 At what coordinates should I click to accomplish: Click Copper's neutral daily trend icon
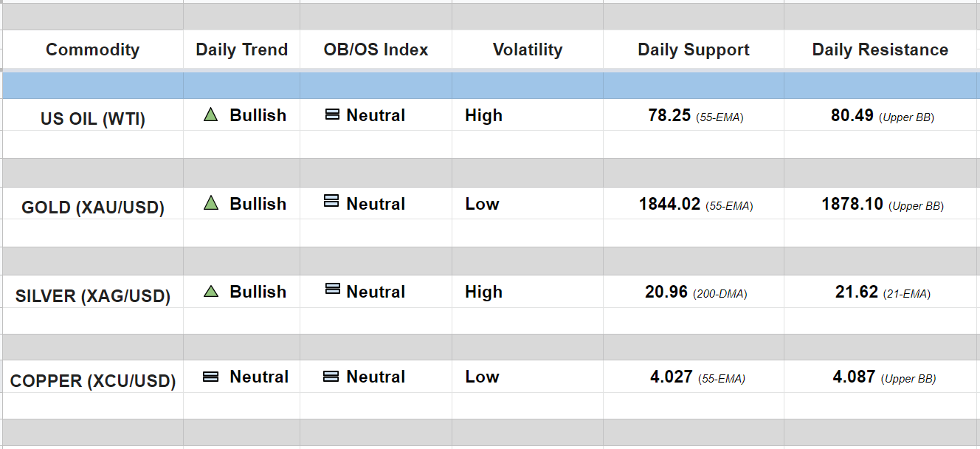(x=210, y=377)
